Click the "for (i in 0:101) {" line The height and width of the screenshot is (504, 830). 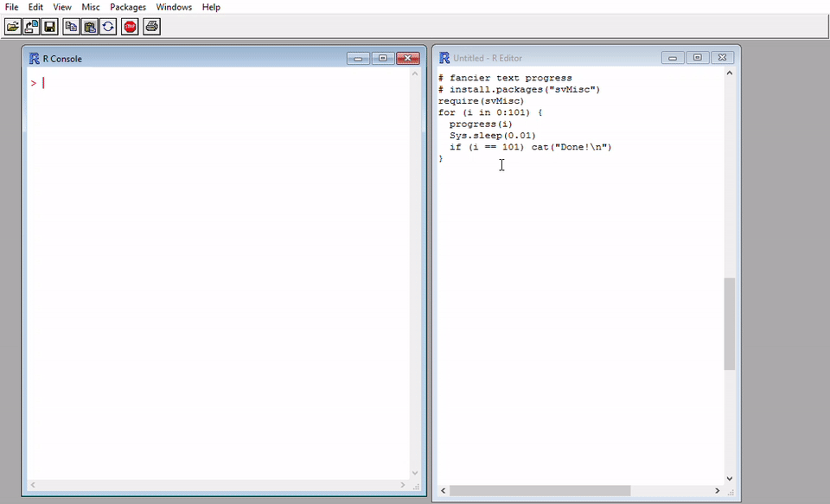coord(490,112)
